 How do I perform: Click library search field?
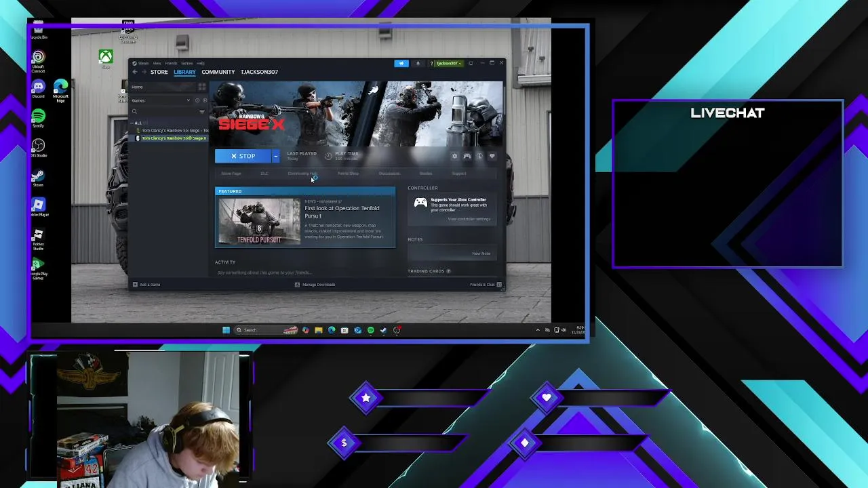click(163, 111)
